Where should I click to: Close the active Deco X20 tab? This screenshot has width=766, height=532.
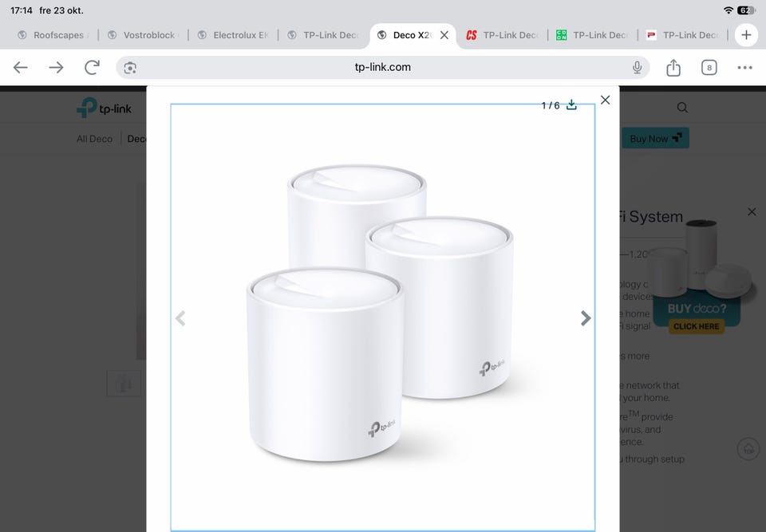coord(444,35)
